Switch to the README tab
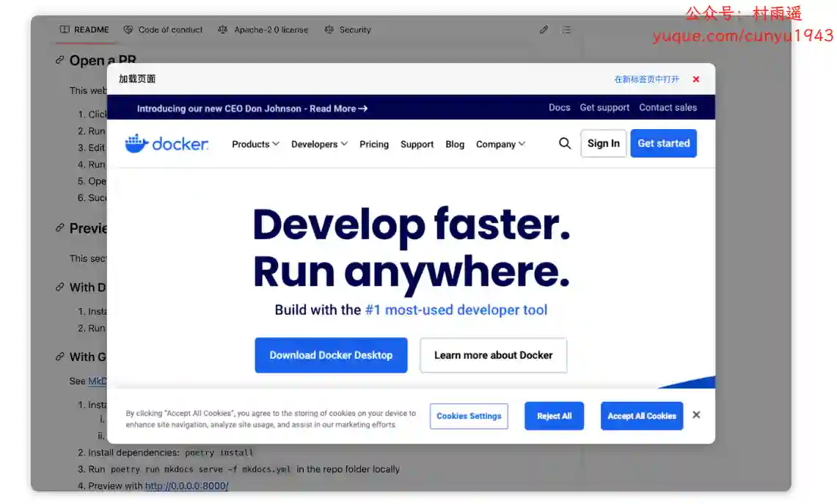Image resolution: width=837 pixels, height=504 pixels. 84,30
